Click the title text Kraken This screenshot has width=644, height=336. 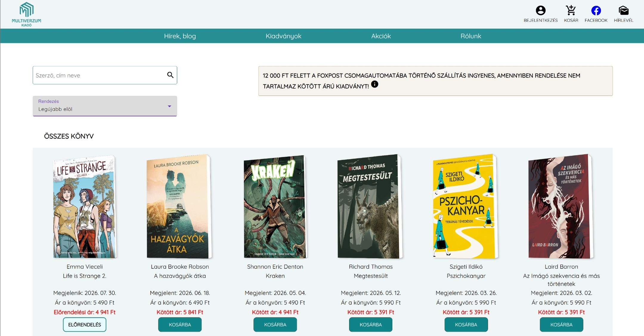[x=275, y=276]
